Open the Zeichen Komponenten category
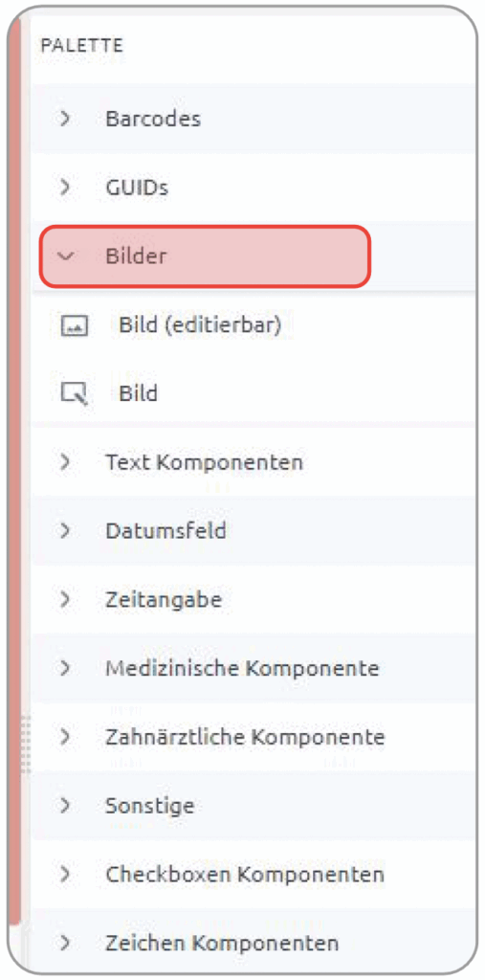 [x=254, y=942]
